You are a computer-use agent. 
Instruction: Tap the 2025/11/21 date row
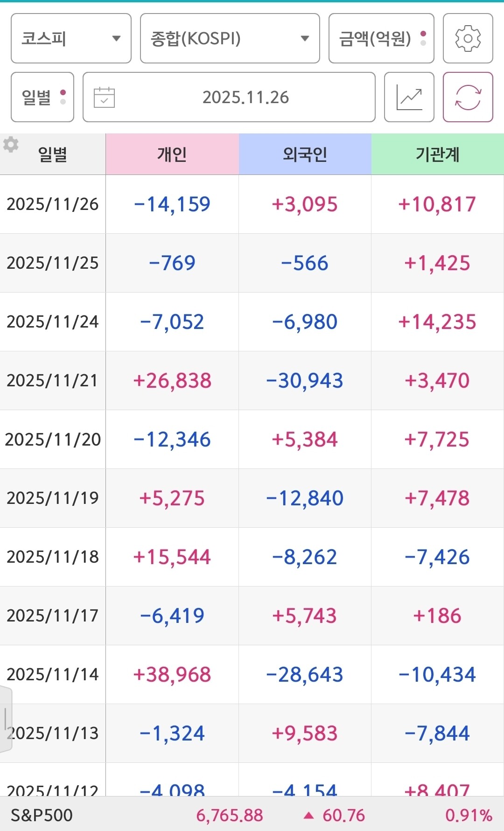click(53, 381)
